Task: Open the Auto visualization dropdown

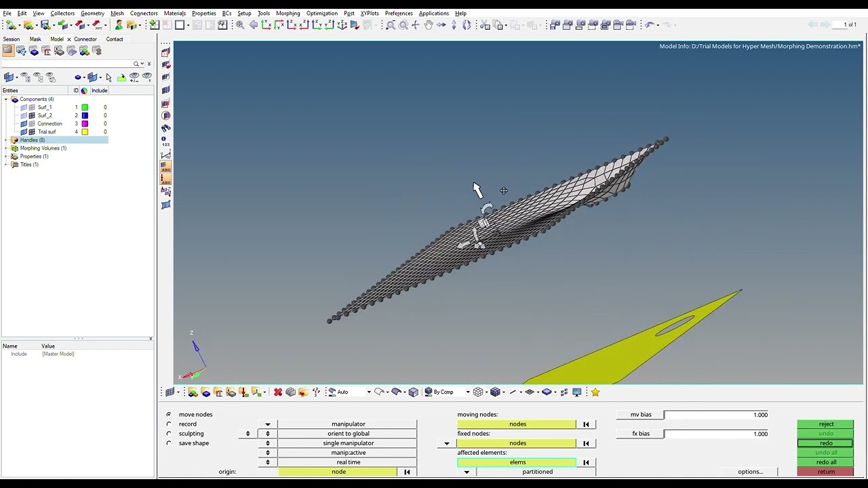Action: pos(369,392)
